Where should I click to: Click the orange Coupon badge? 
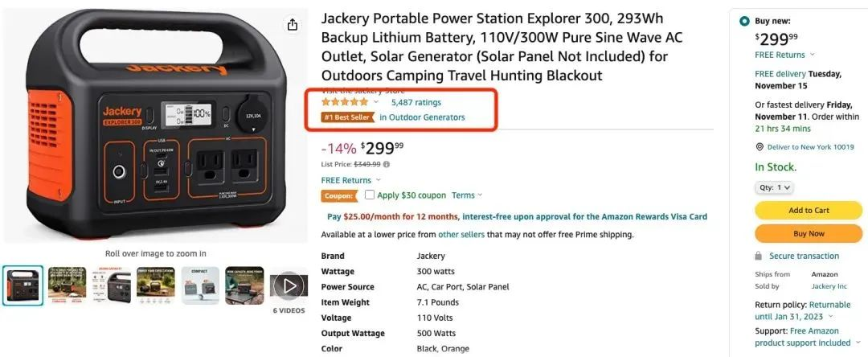(x=339, y=195)
